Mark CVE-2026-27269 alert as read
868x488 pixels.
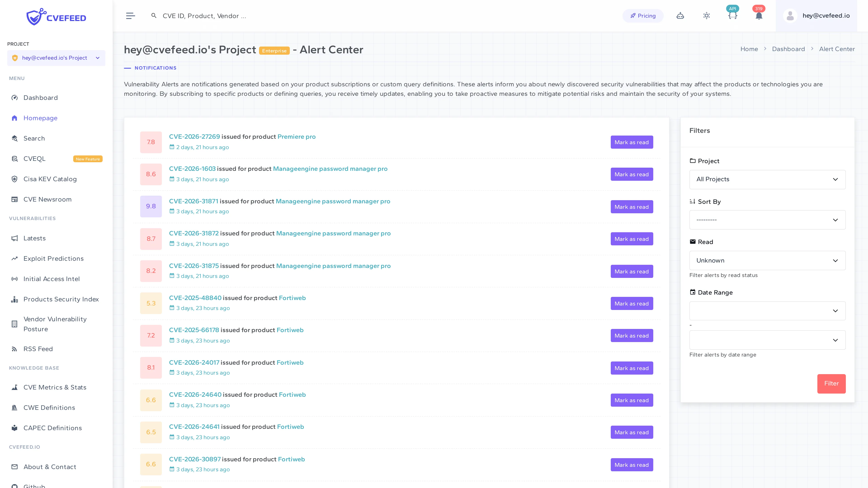pos(632,142)
